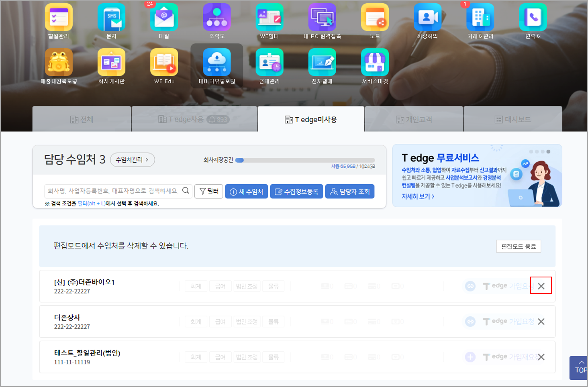
Task: Select the 대시보드 tab
Action: point(512,119)
